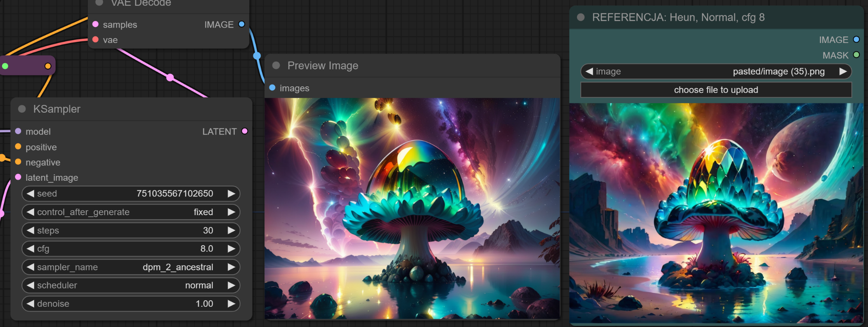Image resolution: width=868 pixels, height=327 pixels.
Task: Click the VAE Decode vae input port
Action: [x=96, y=40]
